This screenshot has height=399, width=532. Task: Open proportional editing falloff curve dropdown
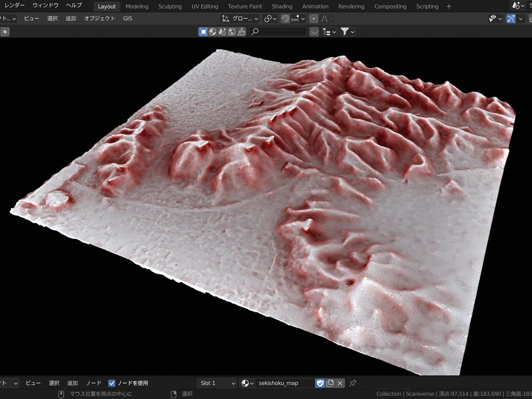click(x=327, y=19)
